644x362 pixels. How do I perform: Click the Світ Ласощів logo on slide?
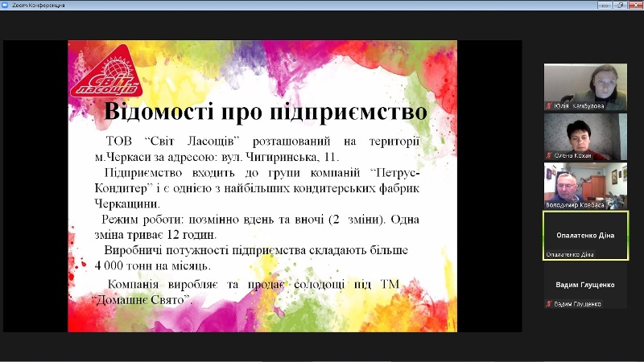pos(106,72)
